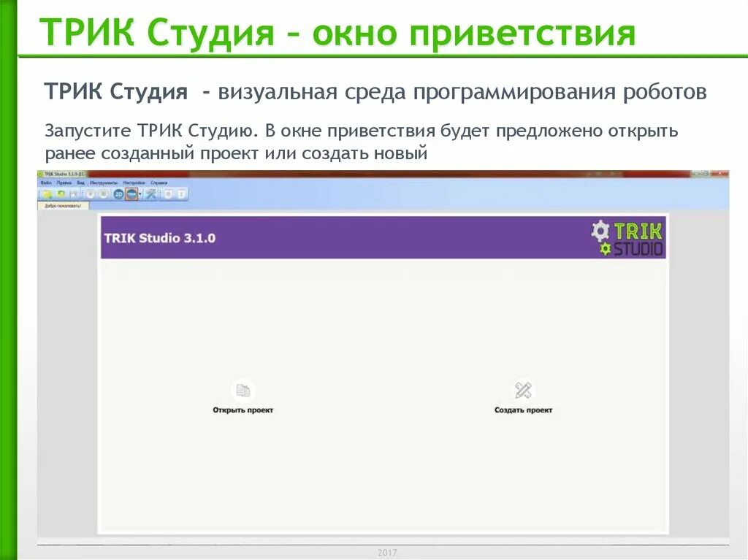Click the green arrow toolbar icon

[x=61, y=194]
